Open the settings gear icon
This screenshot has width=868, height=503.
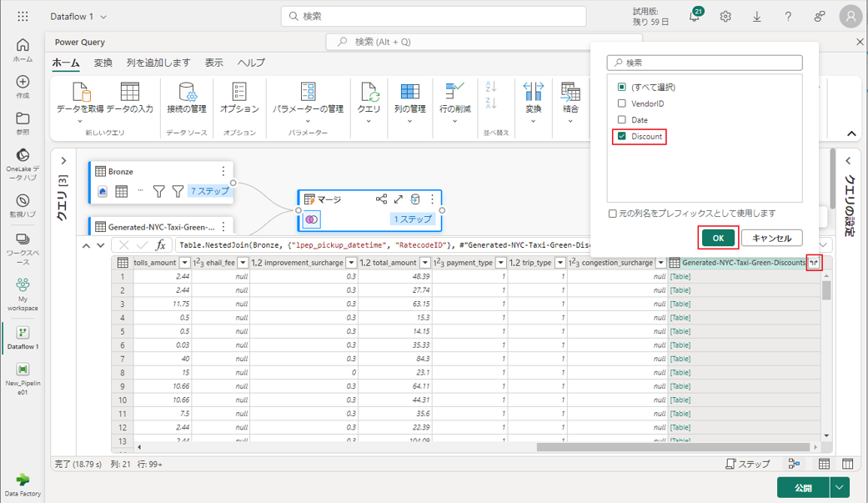pos(726,17)
